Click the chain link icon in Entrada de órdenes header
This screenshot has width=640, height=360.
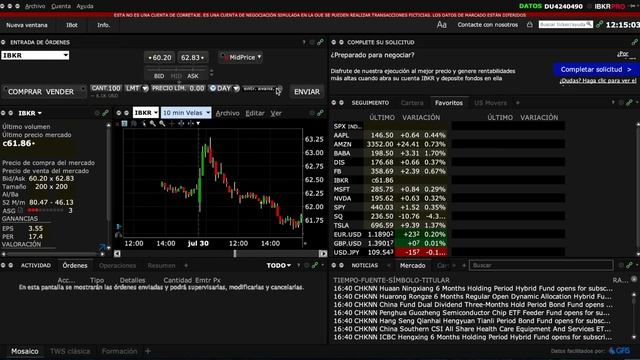point(321,42)
